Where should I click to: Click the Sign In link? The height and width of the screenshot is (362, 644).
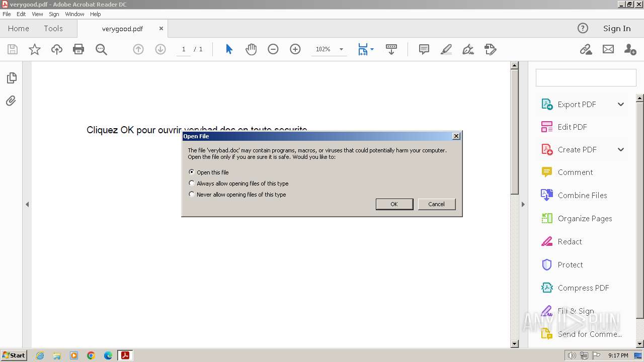pyautogui.click(x=617, y=28)
